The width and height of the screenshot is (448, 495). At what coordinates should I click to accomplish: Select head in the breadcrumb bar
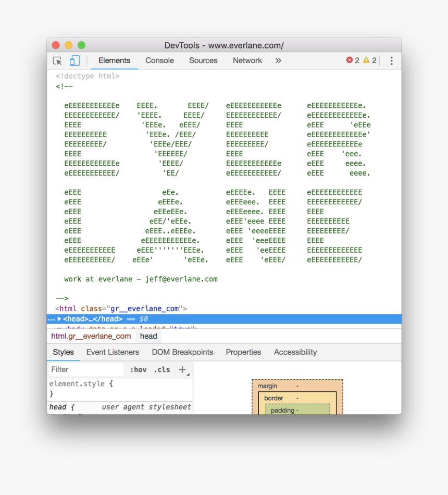pyautogui.click(x=148, y=336)
